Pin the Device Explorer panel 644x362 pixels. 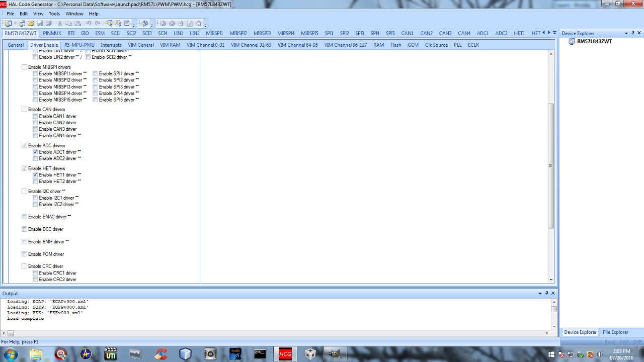tap(632, 33)
